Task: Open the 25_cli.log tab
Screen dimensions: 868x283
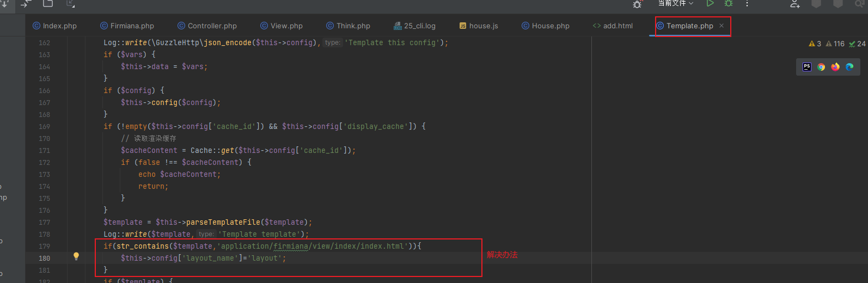Action: pyautogui.click(x=414, y=26)
